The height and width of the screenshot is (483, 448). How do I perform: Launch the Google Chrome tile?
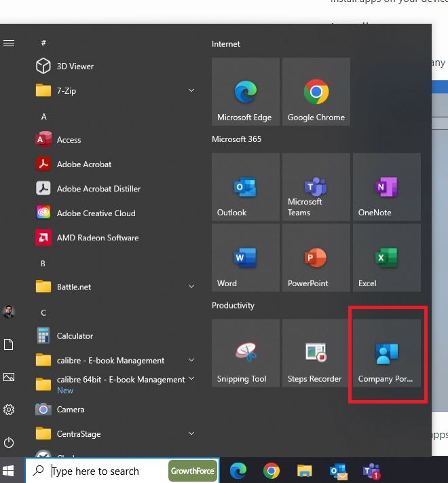click(x=316, y=92)
